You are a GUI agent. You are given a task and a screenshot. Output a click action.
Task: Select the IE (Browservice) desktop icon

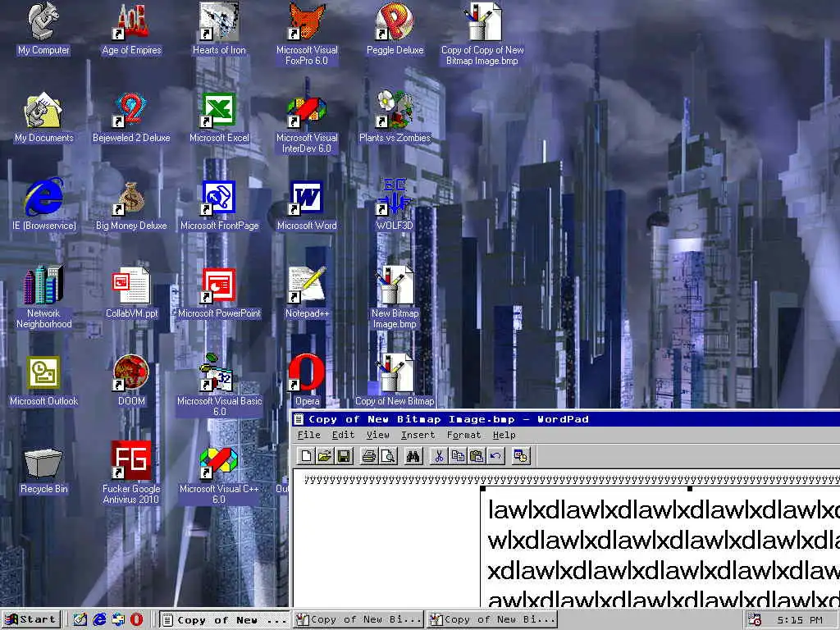[x=44, y=204]
